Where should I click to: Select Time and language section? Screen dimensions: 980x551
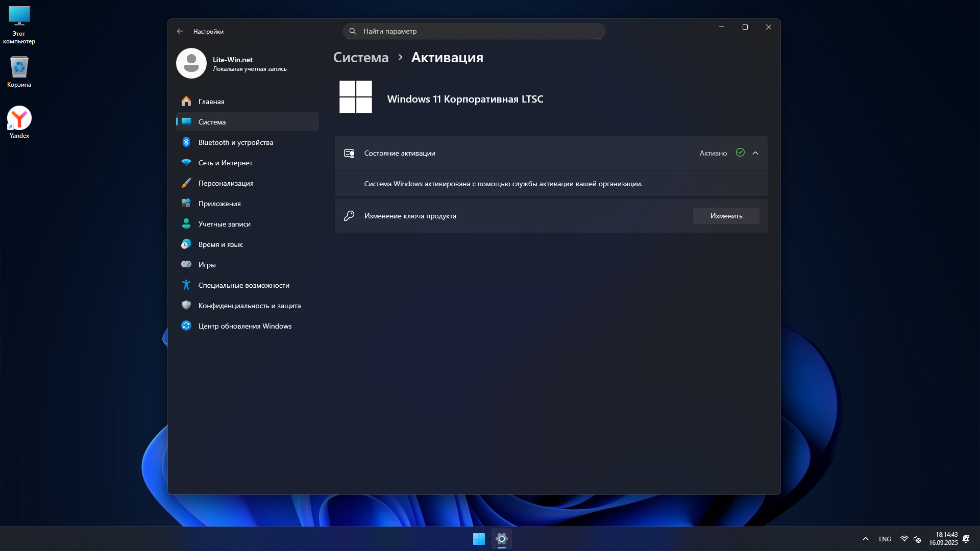[x=220, y=244]
